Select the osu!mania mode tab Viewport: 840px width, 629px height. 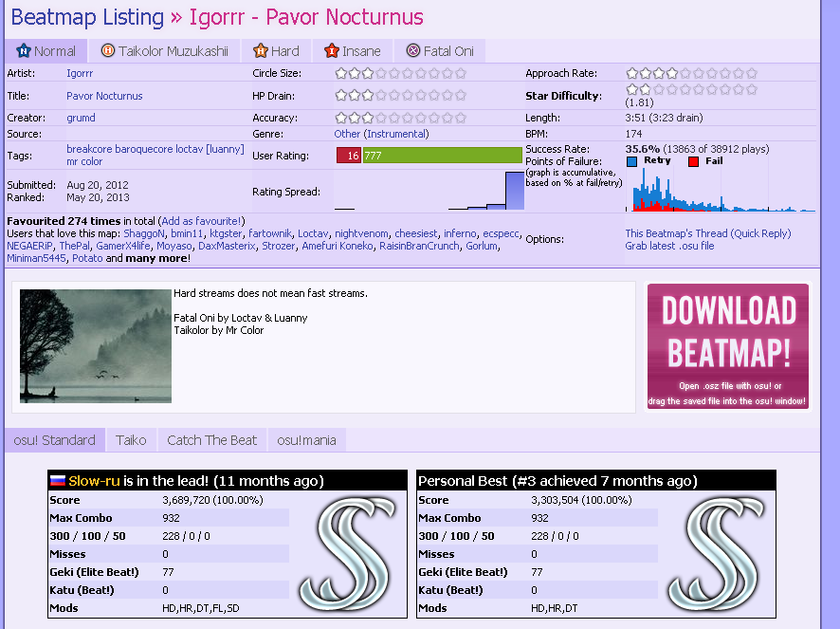(x=307, y=440)
